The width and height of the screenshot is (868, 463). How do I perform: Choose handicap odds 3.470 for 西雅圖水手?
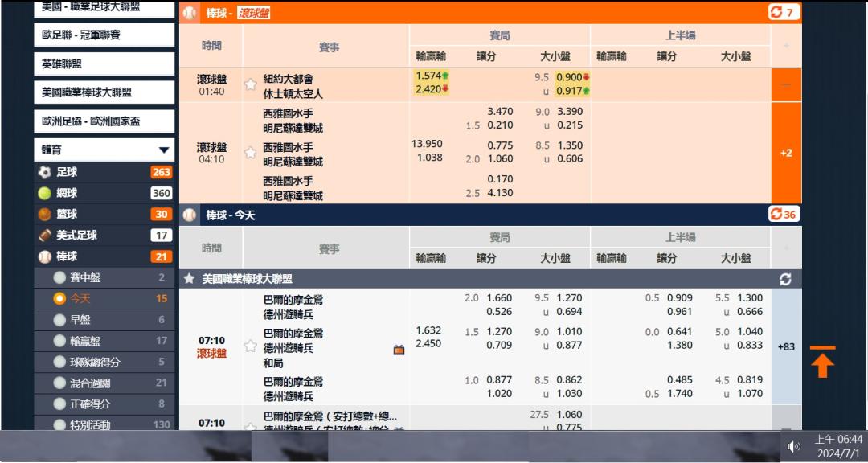tap(500, 111)
